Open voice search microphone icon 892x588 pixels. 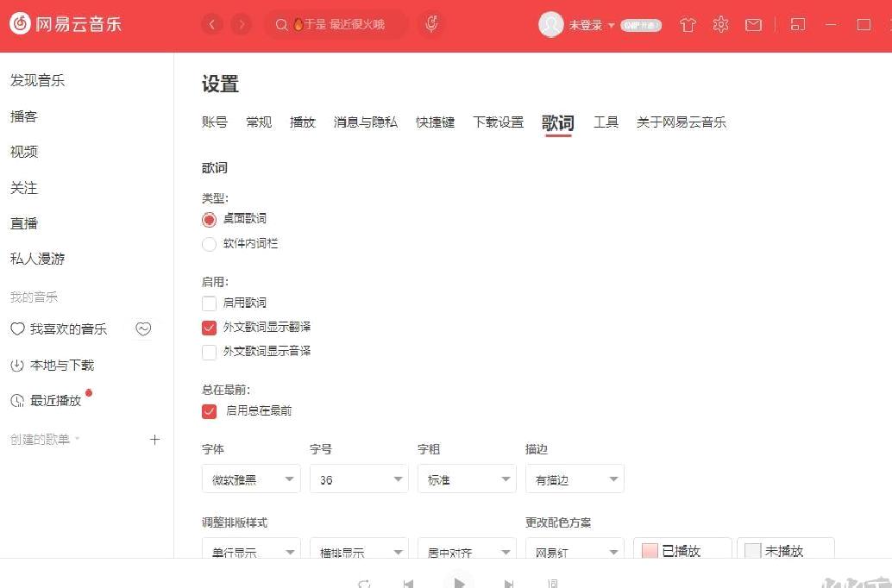tap(431, 24)
